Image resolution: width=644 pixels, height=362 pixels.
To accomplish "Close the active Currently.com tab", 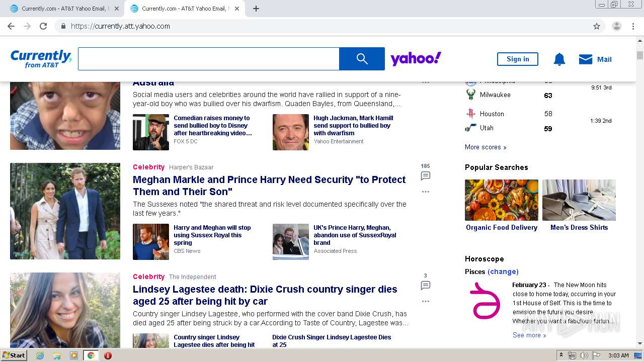I will pos(237,9).
